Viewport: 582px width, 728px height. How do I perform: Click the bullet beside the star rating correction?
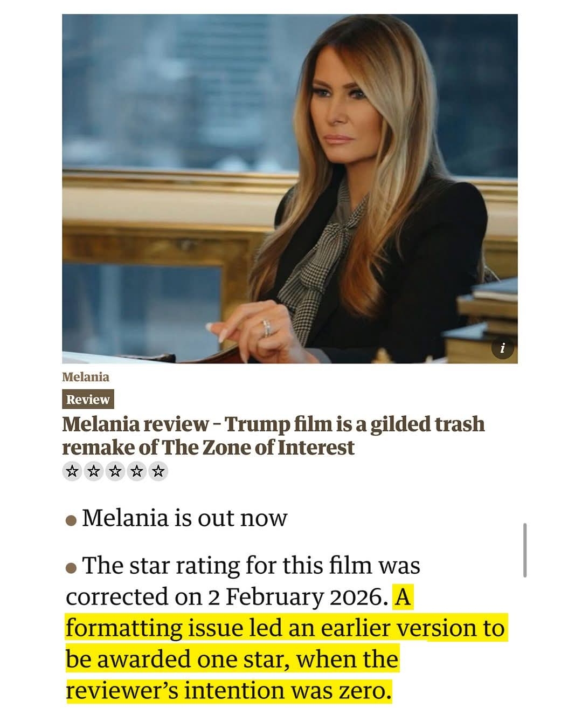71,568
